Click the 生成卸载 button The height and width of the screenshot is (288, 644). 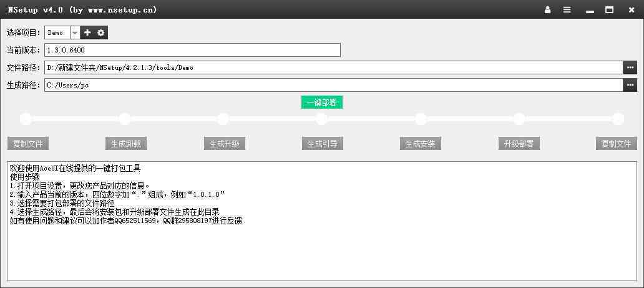tap(126, 144)
